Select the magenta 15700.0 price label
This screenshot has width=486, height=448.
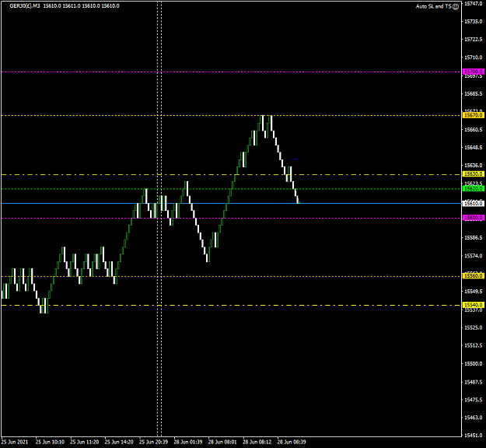click(473, 72)
